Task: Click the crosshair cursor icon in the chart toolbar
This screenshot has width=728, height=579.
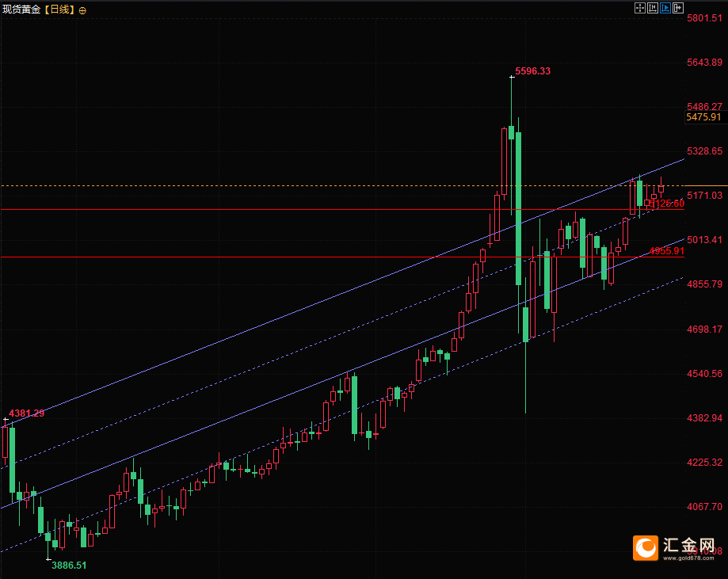Action: tap(640, 8)
